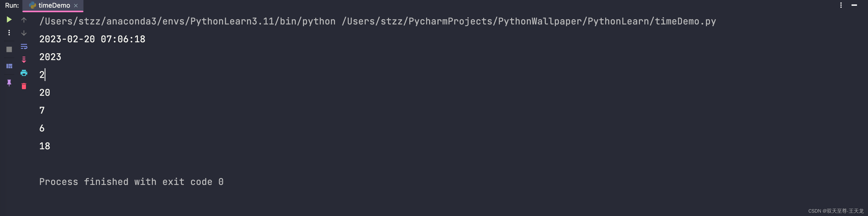Rerun the timeDemo script
The width and height of the screenshot is (868, 216).
point(9,19)
